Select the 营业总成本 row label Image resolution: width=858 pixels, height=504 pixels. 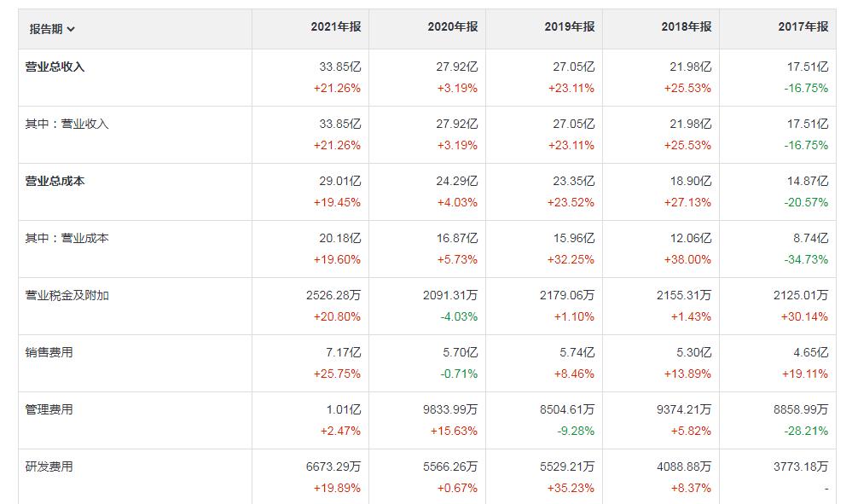pyautogui.click(x=55, y=181)
